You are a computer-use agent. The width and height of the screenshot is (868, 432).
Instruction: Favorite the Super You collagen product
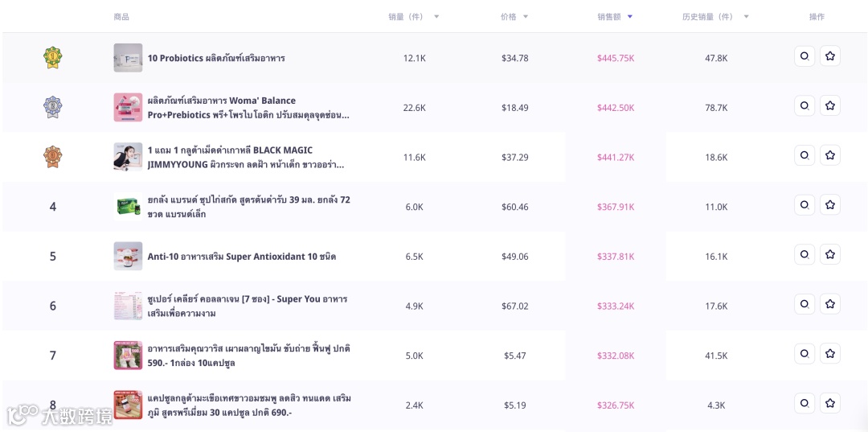click(830, 304)
